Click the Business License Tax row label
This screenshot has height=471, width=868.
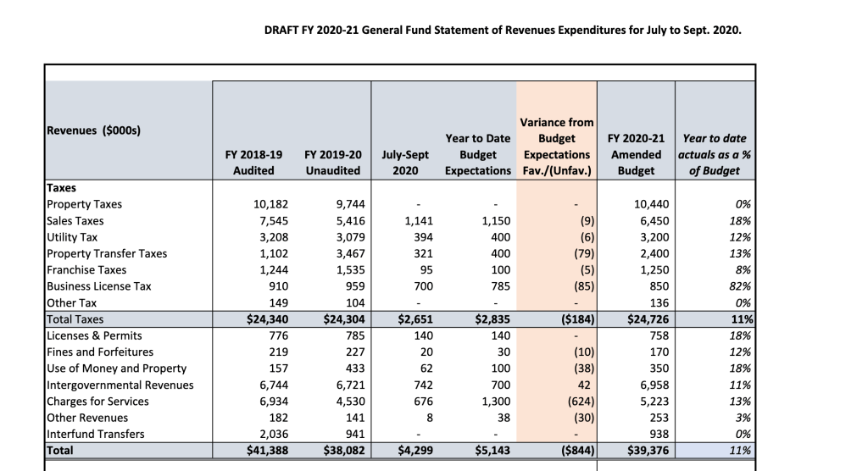[99, 286]
